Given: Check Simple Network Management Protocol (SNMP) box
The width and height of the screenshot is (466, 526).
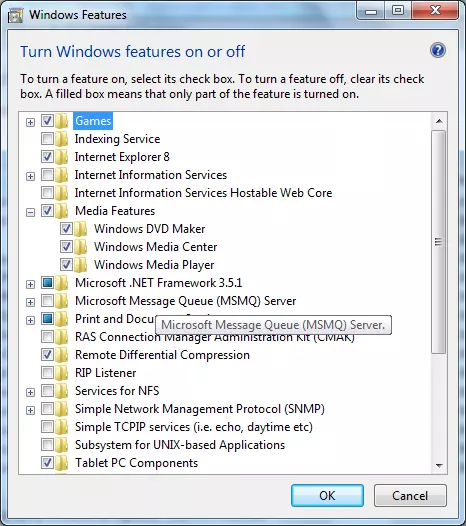Looking at the screenshot, I should 47,409.
